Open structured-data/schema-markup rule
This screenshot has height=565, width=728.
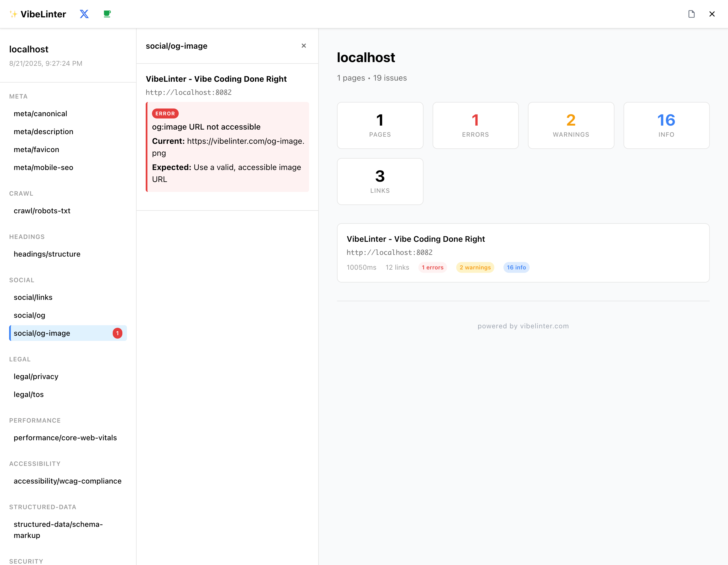click(x=68, y=530)
